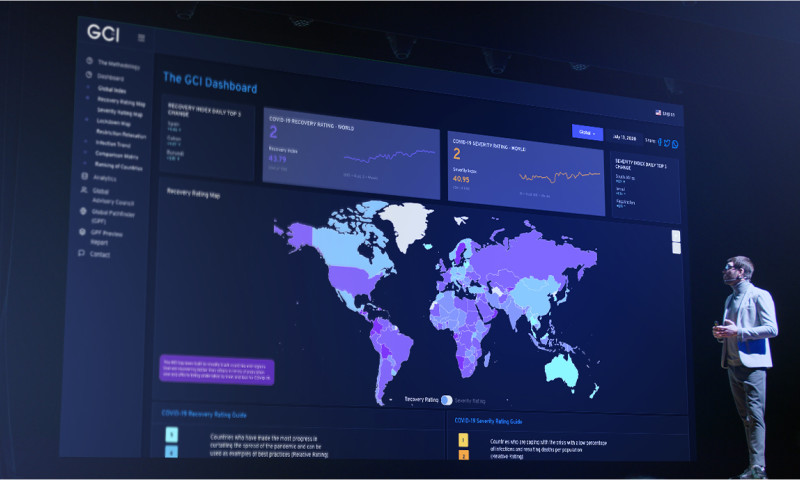Select Recovery Rating Map in sidebar
This screenshot has width=800, height=480.
pyautogui.click(x=121, y=101)
